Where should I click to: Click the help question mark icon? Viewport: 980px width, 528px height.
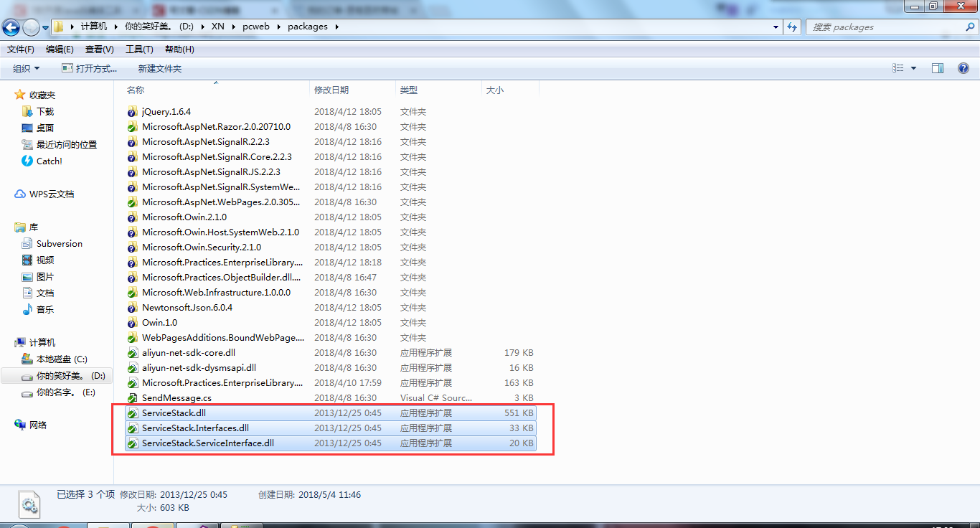pyautogui.click(x=963, y=68)
